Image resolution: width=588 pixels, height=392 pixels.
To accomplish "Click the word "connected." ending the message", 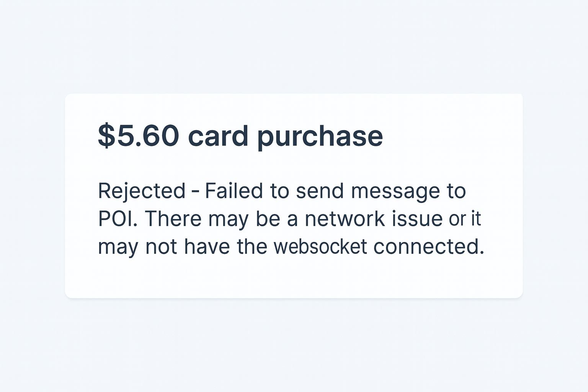I will tap(429, 247).
